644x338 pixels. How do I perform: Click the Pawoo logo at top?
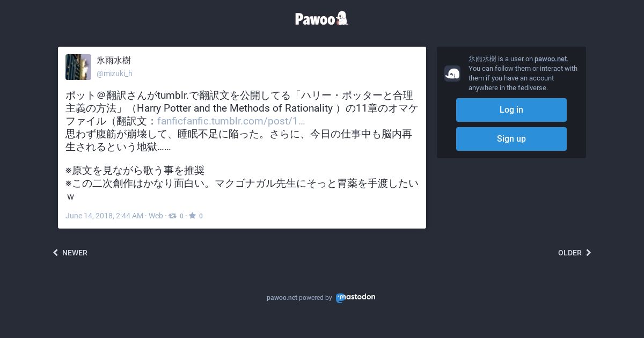point(322,19)
